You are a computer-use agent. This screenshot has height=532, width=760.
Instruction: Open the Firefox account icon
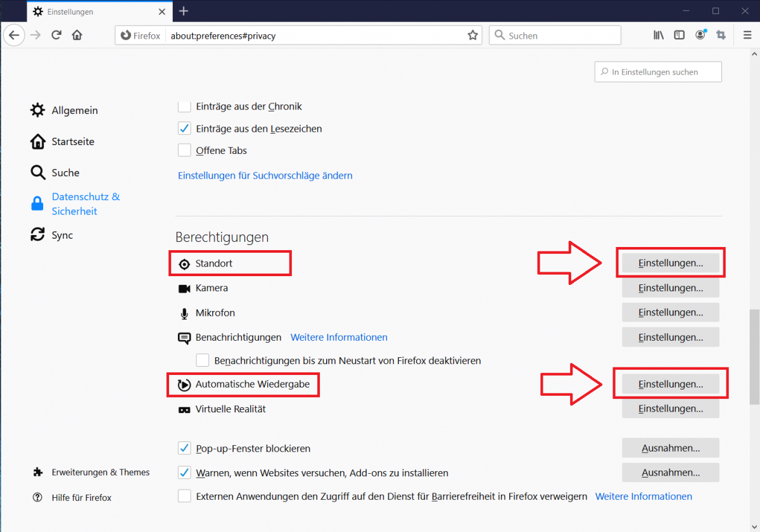coord(700,35)
